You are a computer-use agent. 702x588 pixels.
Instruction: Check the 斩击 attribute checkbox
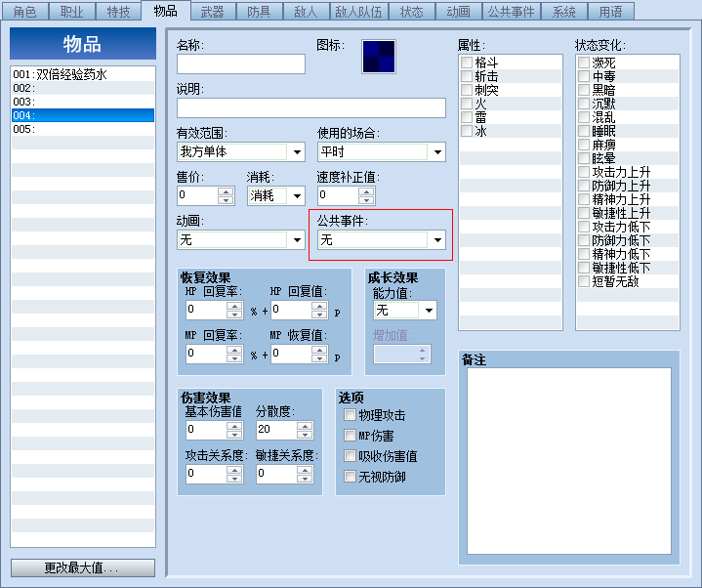click(467, 76)
